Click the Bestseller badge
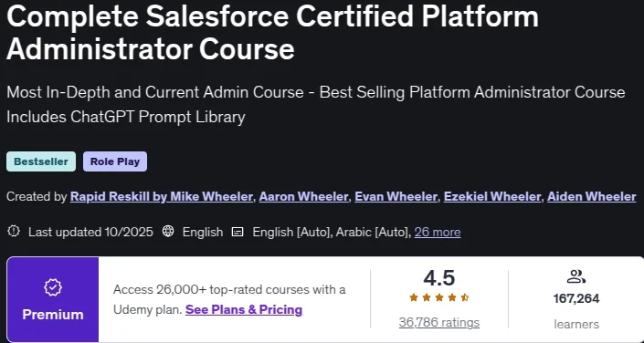Image resolution: width=644 pixels, height=343 pixels. 41,161
